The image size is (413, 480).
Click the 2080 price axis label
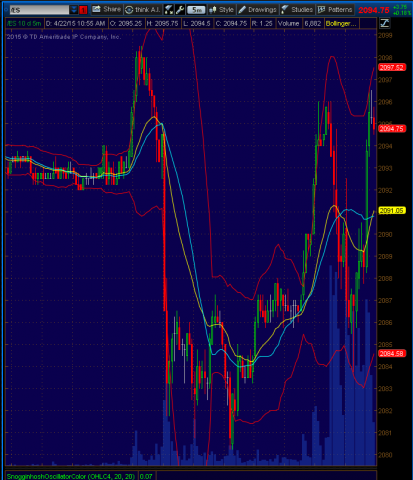[385, 455]
